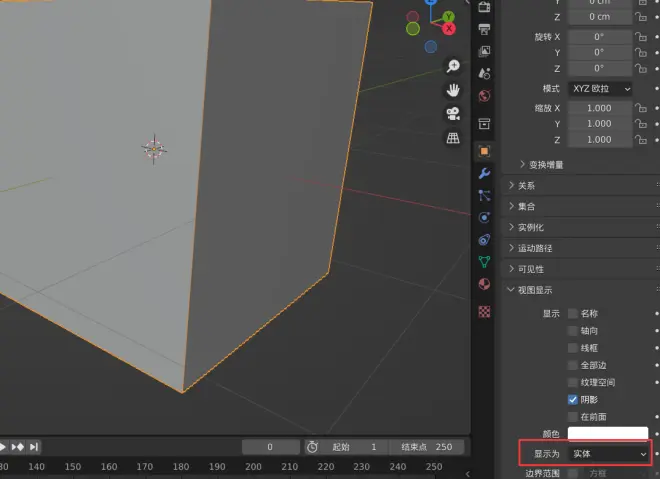Toggle lock on rotation Z

[641, 68]
